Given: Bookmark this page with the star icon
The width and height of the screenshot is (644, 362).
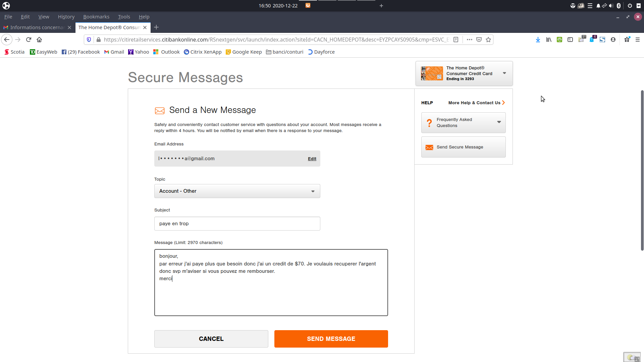Looking at the screenshot, I should coord(488,40).
